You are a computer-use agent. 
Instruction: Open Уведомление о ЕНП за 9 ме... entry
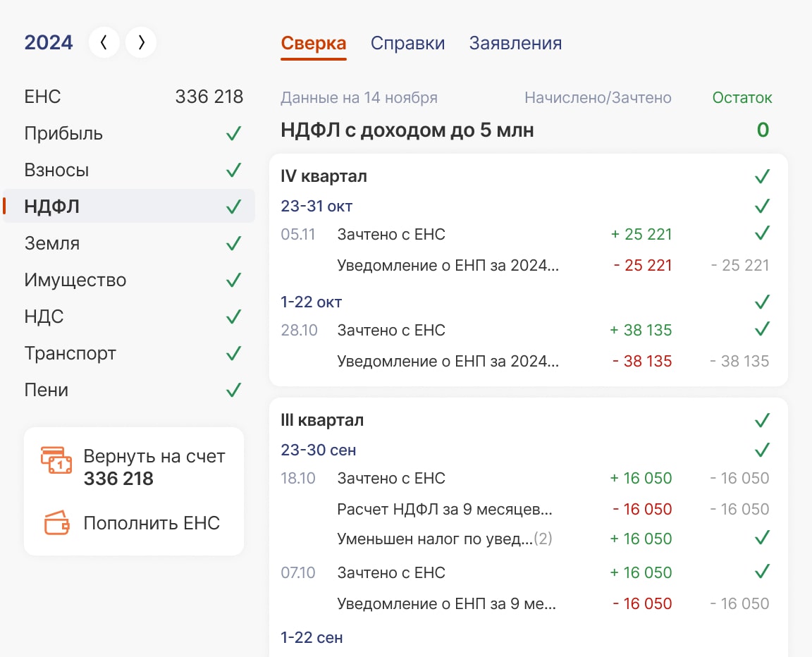coord(446,603)
